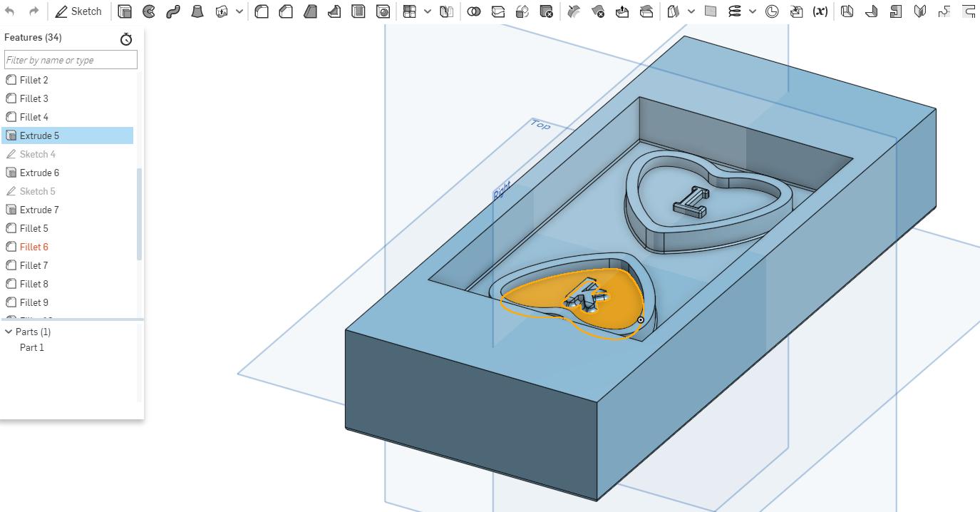The image size is (980, 512).
Task: Select the Chamfer tool
Action: coord(286,11)
